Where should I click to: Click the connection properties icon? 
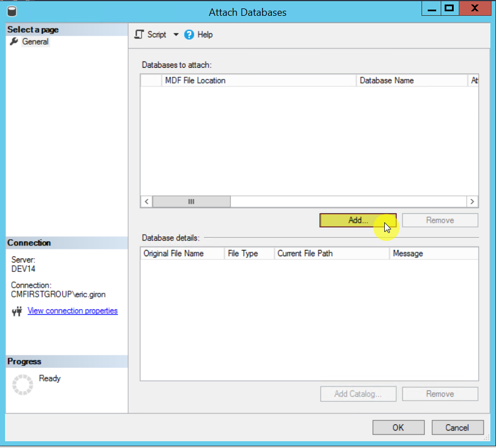pyautogui.click(x=17, y=311)
